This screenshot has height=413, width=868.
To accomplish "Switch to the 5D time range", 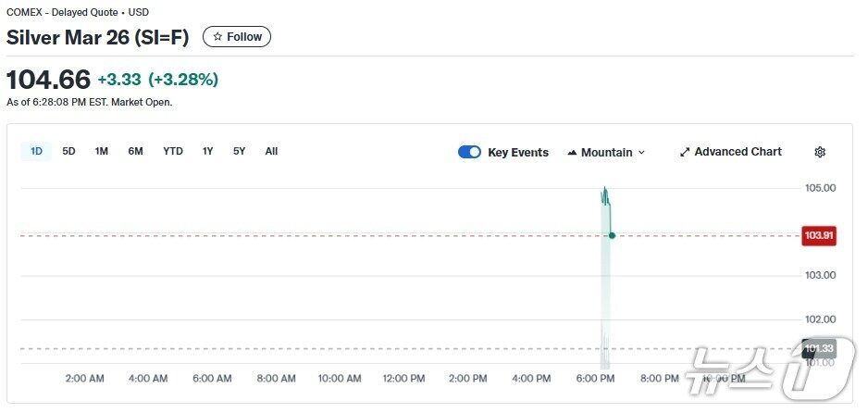I will click(x=68, y=151).
